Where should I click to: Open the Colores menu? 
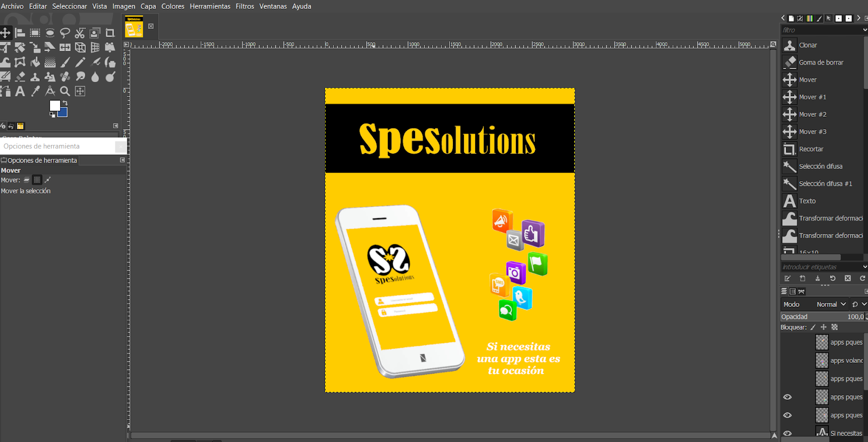pyautogui.click(x=173, y=6)
